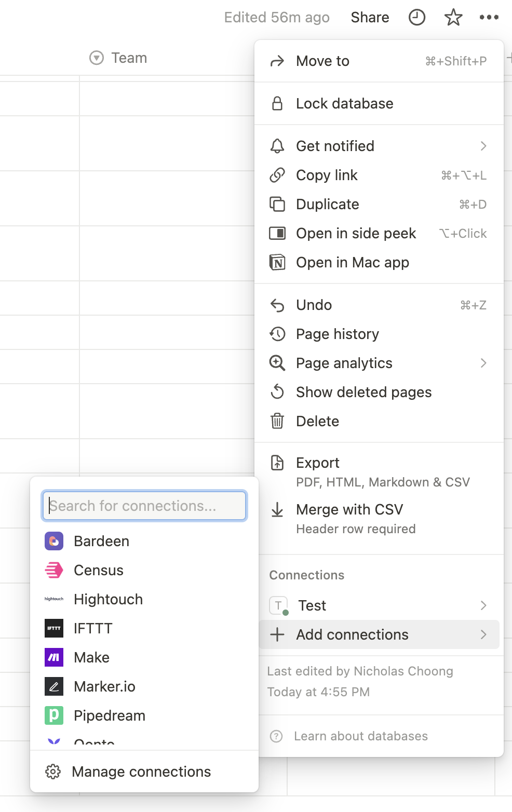Screen dimensions: 512x812
Task: Click the three-dot more options icon
Action: click(489, 18)
